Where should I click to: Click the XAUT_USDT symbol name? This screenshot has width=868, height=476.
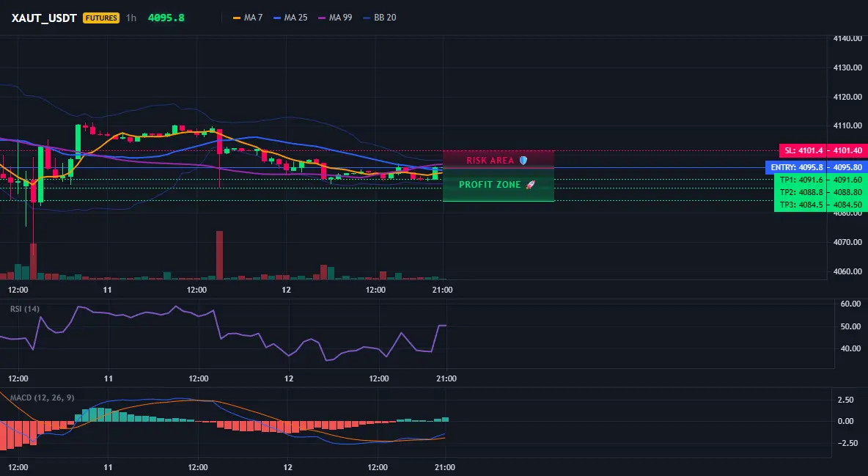coord(44,18)
